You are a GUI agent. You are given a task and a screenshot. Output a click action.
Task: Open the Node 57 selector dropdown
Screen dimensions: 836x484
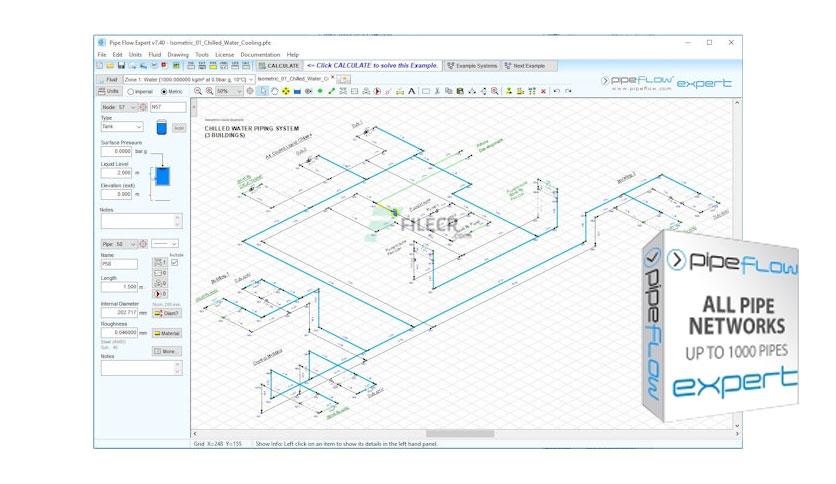(x=118, y=107)
